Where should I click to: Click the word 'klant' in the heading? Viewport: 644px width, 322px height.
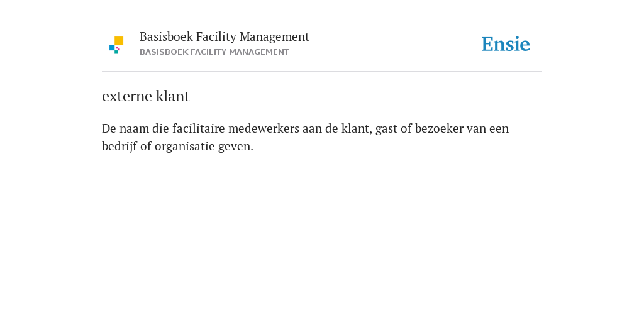pos(173,96)
